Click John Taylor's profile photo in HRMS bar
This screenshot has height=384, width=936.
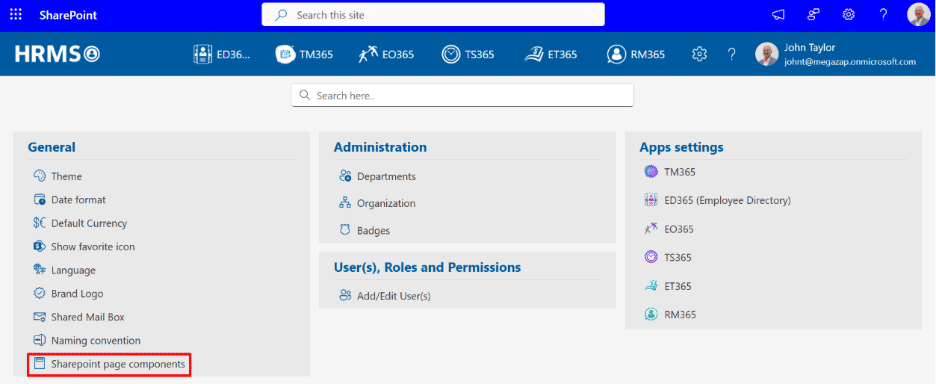tap(766, 54)
